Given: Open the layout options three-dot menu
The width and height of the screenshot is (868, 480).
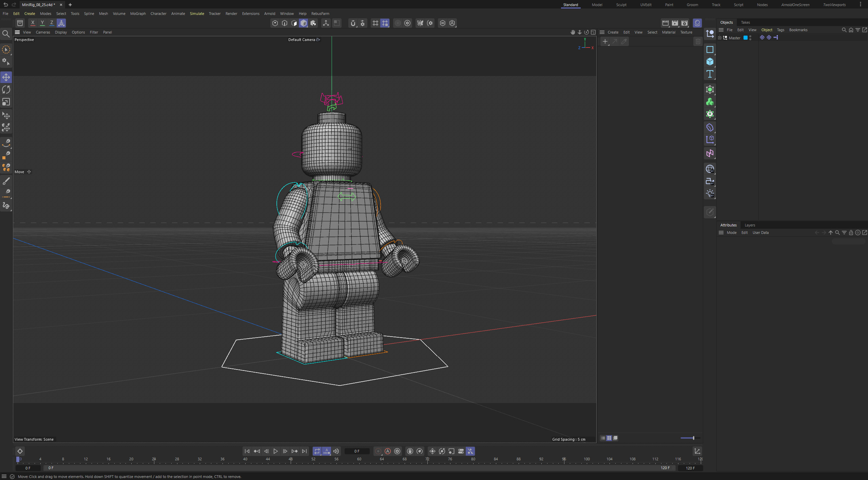Looking at the screenshot, I should click(861, 4).
